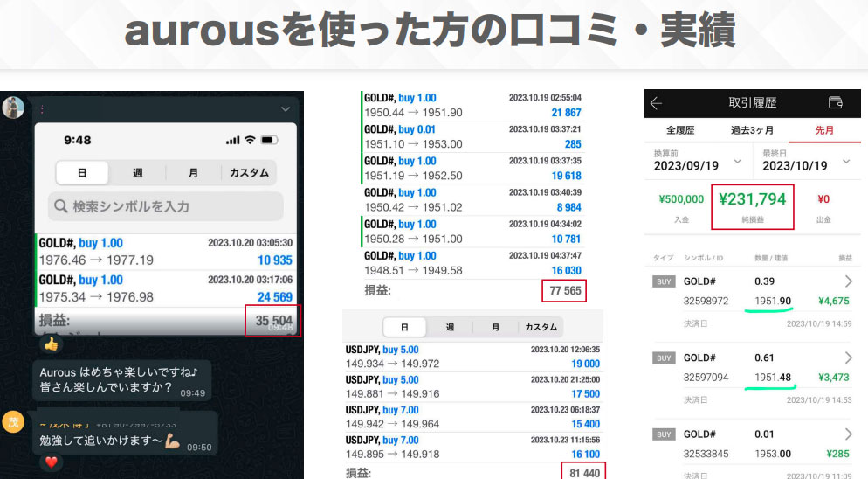Click the USDJPY trade with profit 17 500
Image resolution: width=868 pixels, height=479 pixels.
tap(472, 387)
